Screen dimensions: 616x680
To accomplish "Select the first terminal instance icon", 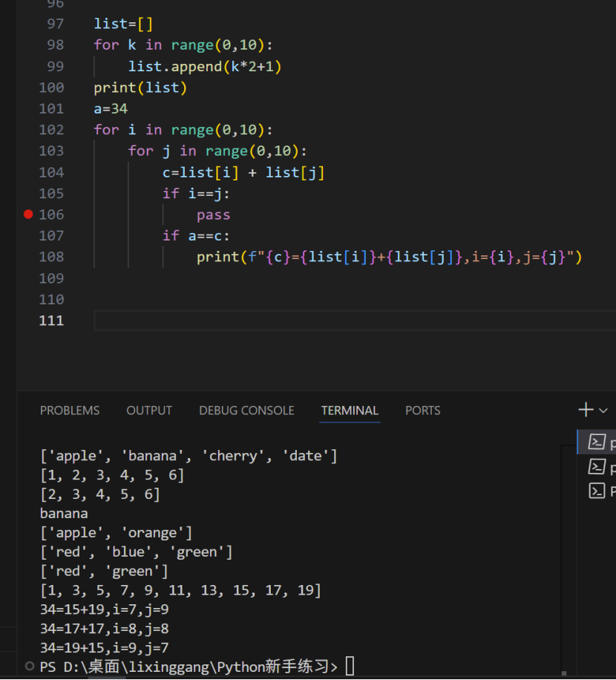I will [597, 442].
